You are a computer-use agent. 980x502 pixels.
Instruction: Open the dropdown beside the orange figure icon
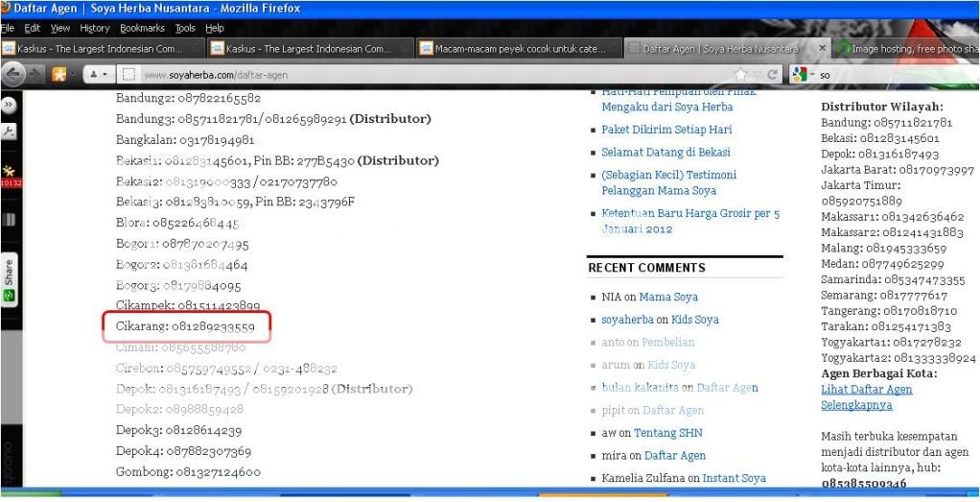tap(72, 75)
